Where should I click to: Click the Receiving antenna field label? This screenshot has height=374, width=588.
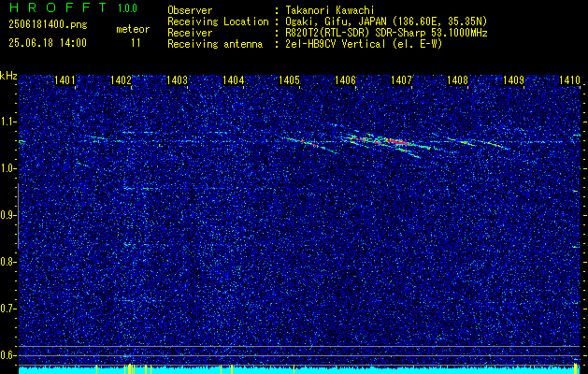click(x=215, y=44)
